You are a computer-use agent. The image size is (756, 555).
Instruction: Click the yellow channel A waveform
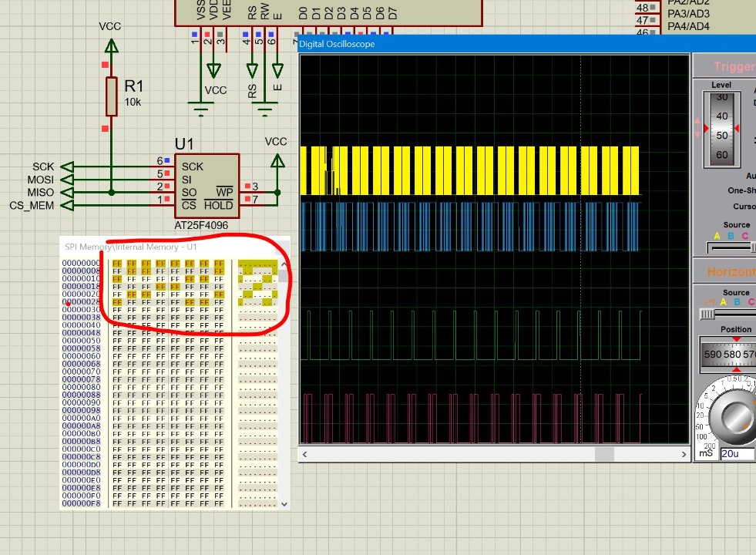click(470, 170)
